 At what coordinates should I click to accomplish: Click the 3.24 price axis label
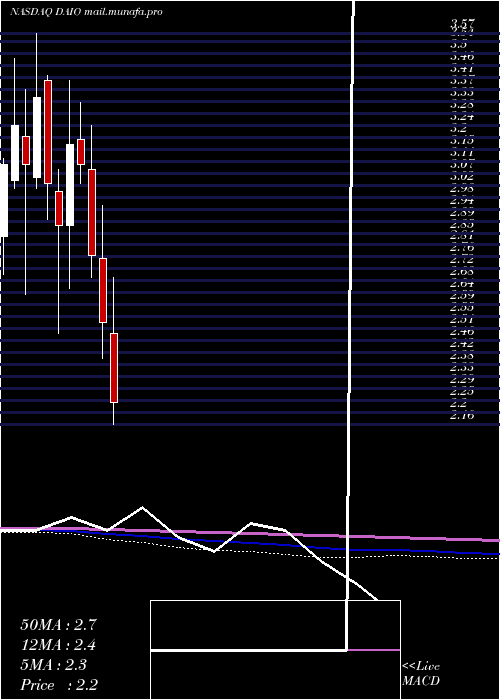pyautogui.click(x=462, y=117)
